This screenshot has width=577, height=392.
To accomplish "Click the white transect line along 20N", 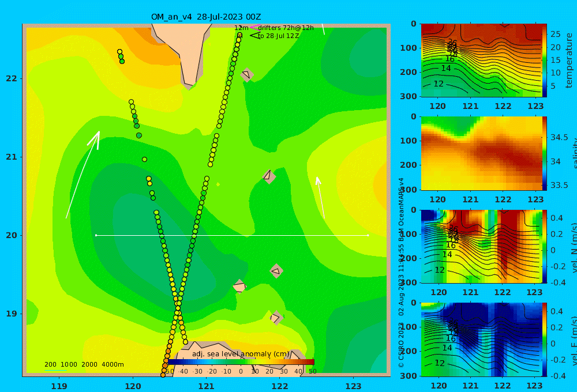I will click(232, 235).
